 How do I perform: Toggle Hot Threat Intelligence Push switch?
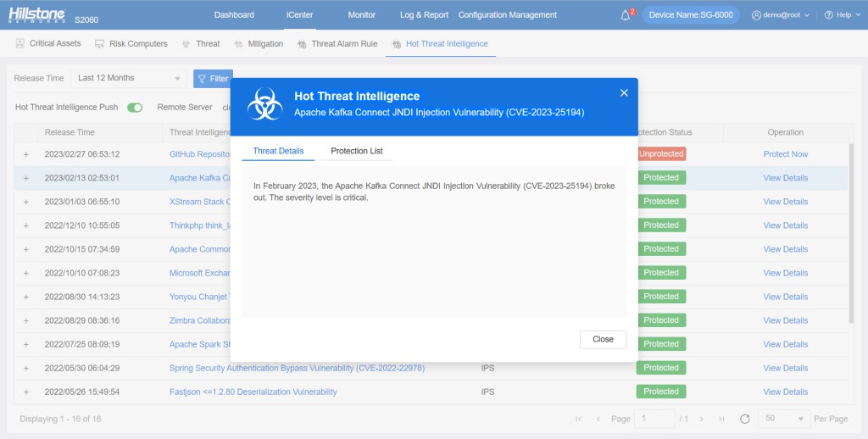coord(135,108)
